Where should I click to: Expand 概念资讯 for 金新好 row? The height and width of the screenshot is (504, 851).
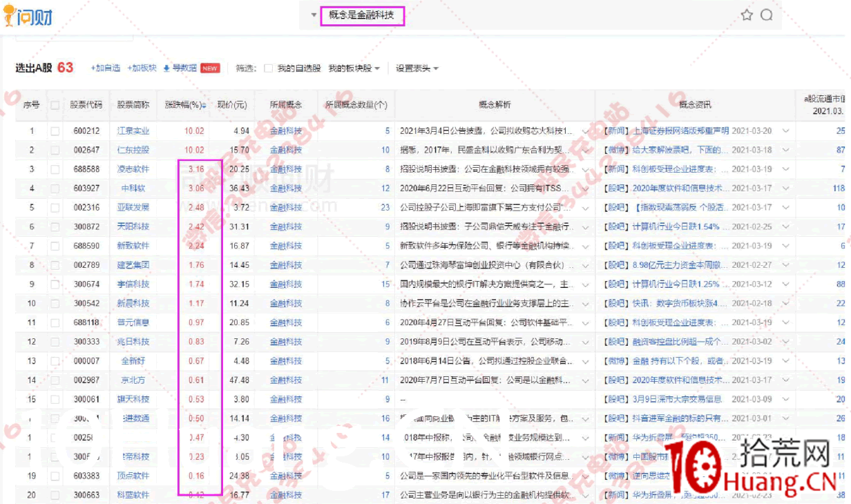(785, 361)
